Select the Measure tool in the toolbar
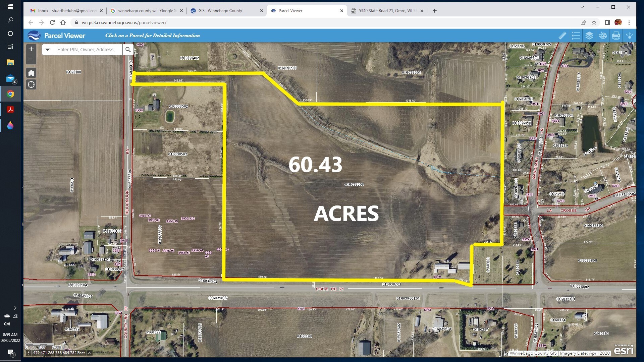Screen dimensions: 644x362 click(x=562, y=35)
